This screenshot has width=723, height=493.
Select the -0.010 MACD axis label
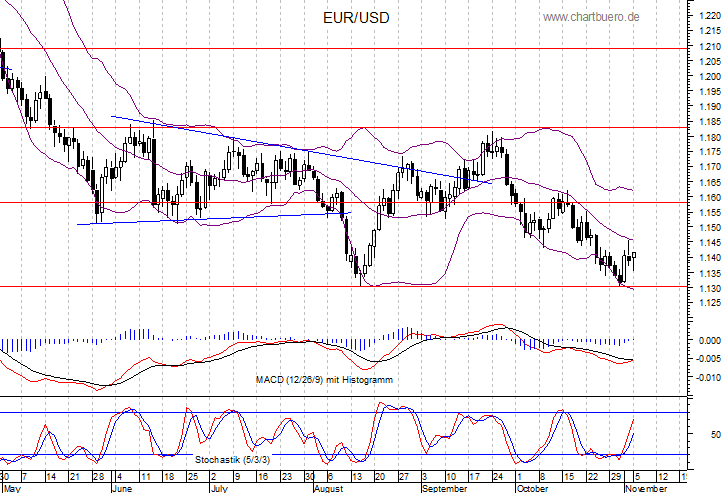[x=706, y=377]
